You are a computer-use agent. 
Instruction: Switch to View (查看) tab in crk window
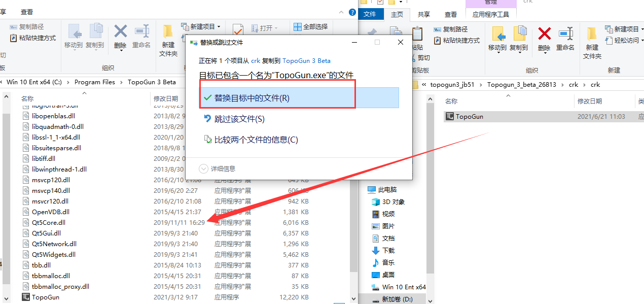451,15
